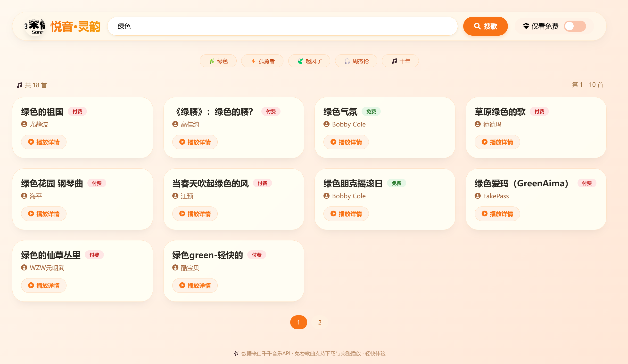Click the wind icon in 起风了 chip
Image resolution: width=628 pixels, height=364 pixels.
[x=300, y=61]
